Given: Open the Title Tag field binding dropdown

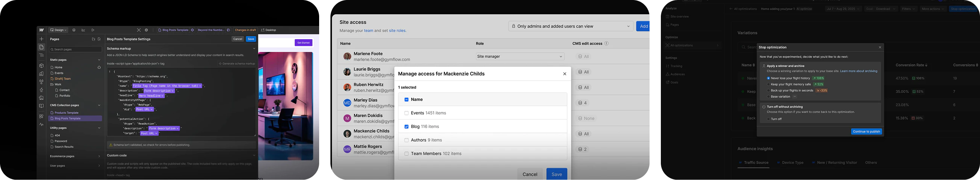Looking at the screenshot, I should (167, 86).
